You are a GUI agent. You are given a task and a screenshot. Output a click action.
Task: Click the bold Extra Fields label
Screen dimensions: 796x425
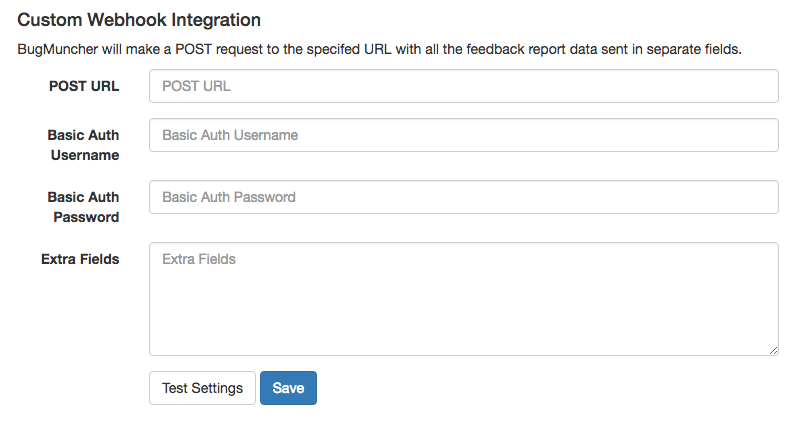coord(80,259)
